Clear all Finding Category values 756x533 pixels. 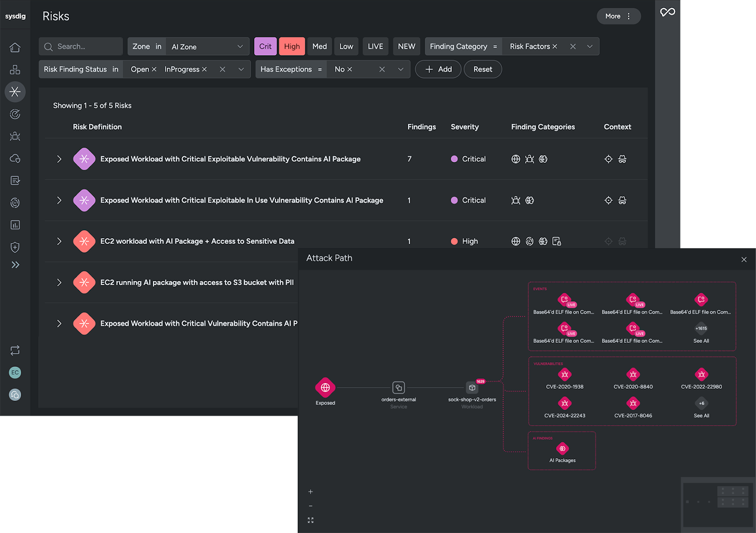(573, 46)
